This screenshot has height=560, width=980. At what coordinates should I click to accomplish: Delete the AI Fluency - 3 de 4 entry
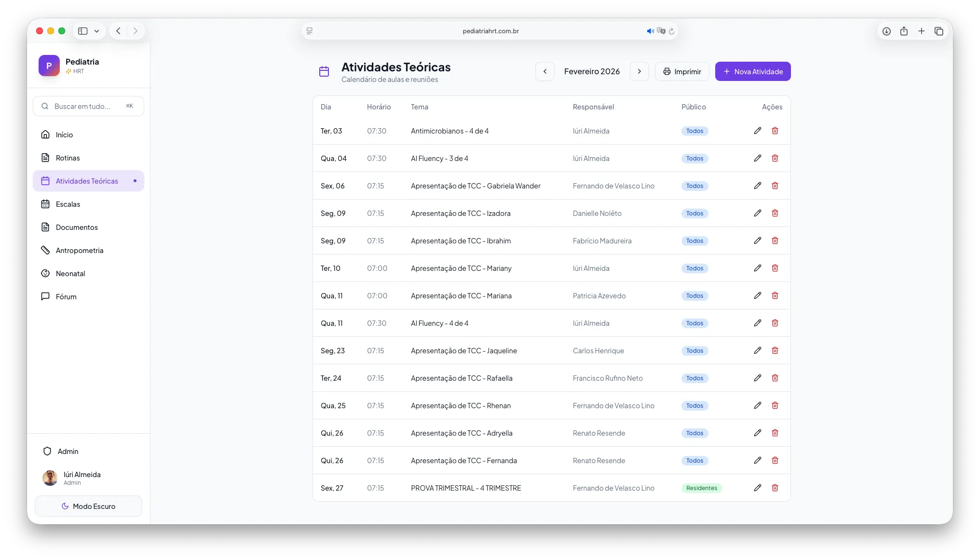[775, 158]
